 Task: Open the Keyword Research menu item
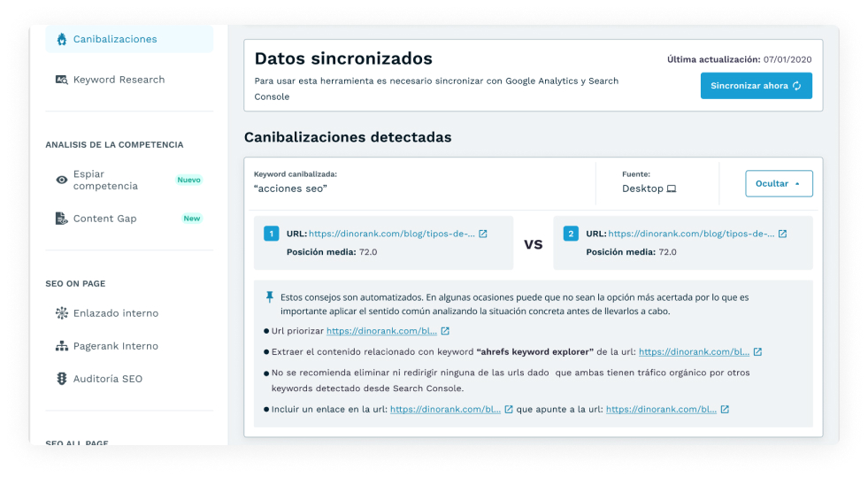[119, 80]
